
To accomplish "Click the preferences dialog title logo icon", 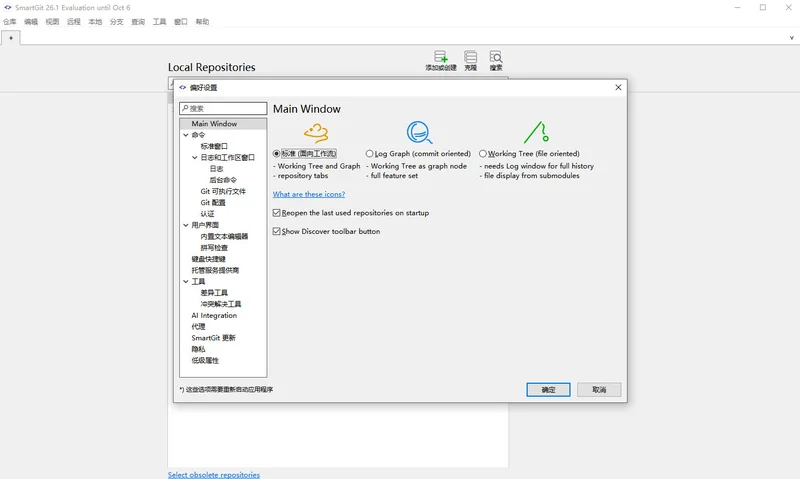I will coord(183,87).
